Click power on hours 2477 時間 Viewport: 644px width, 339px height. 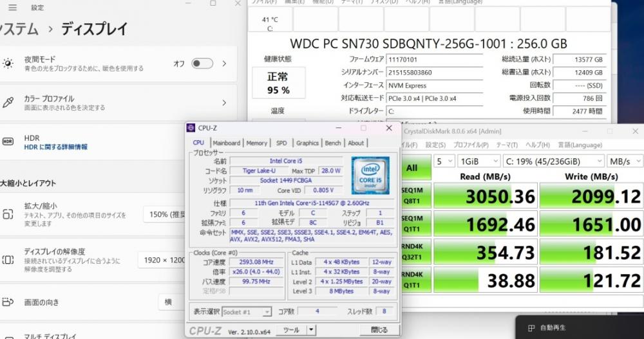(x=580, y=111)
